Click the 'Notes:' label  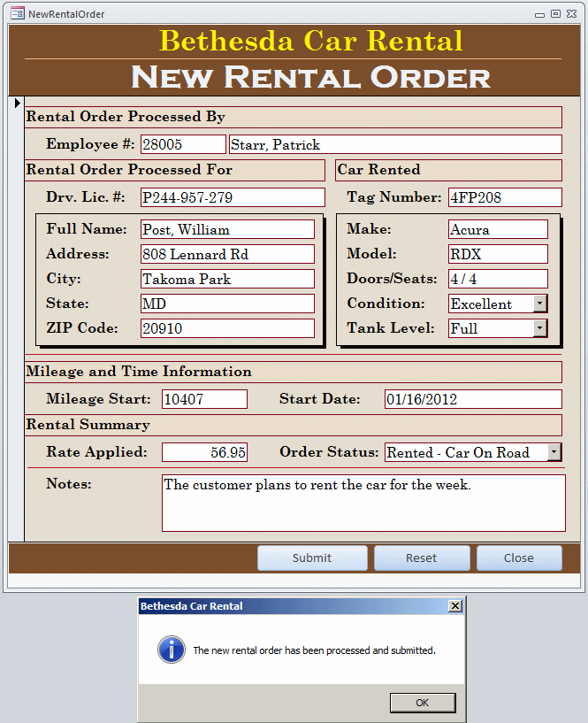69,484
